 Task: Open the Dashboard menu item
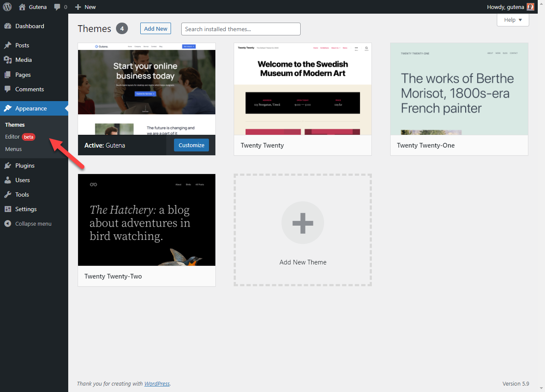click(34, 26)
